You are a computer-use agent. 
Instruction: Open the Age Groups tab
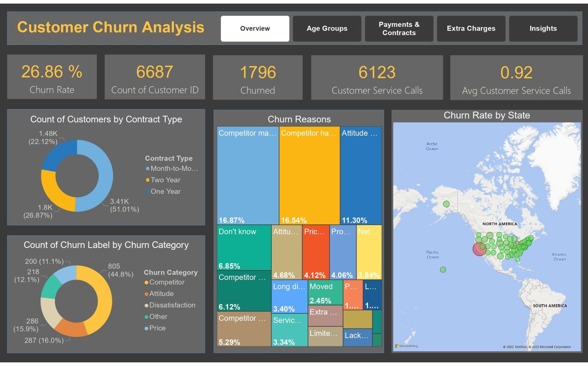pos(327,28)
